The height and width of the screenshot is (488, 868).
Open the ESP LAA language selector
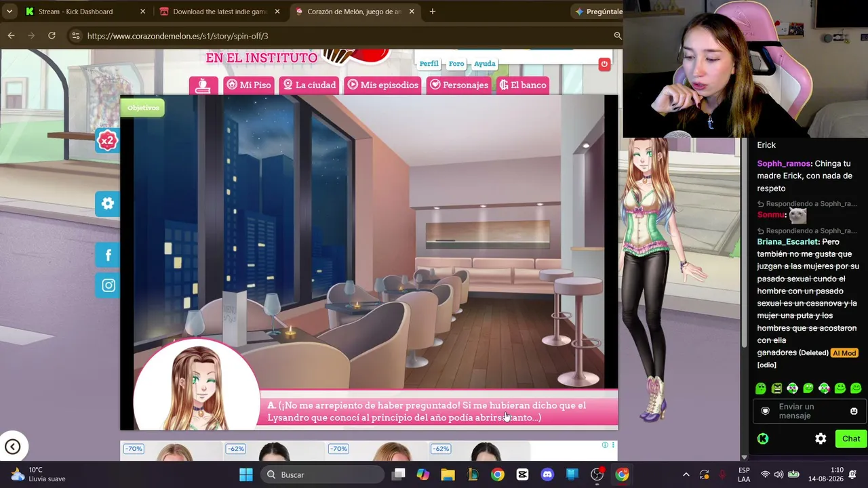(744, 474)
